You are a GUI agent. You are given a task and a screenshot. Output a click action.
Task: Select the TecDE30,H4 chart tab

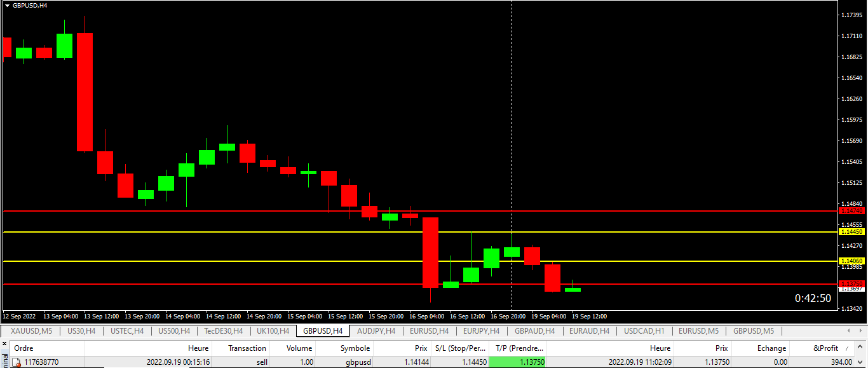(x=223, y=331)
